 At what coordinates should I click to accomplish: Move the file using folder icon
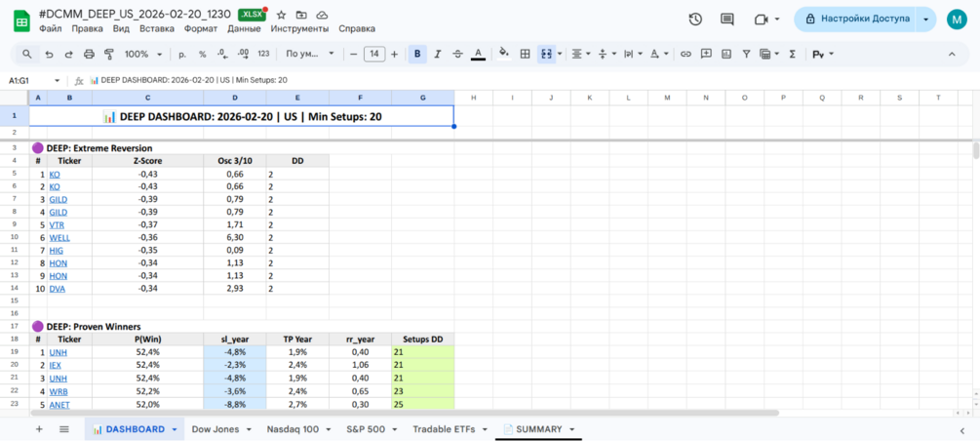pyautogui.click(x=302, y=15)
